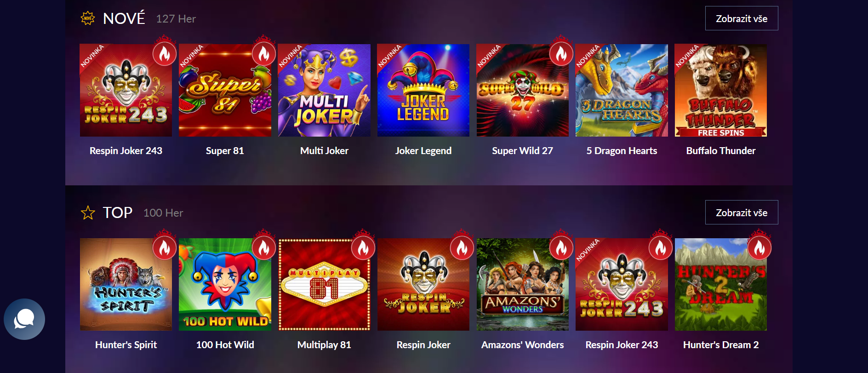Screen dimensions: 868x373
Task: Click the flame badge on Amazons' Wonders
Action: pos(561,248)
